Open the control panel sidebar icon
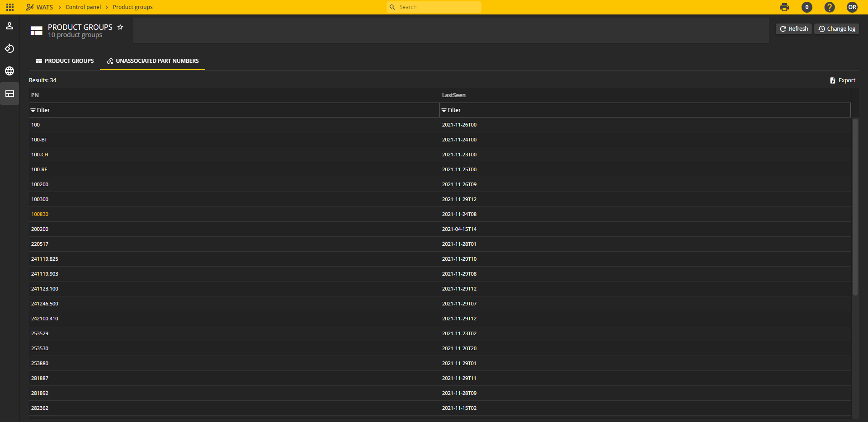This screenshot has width=868, height=422. (9, 94)
